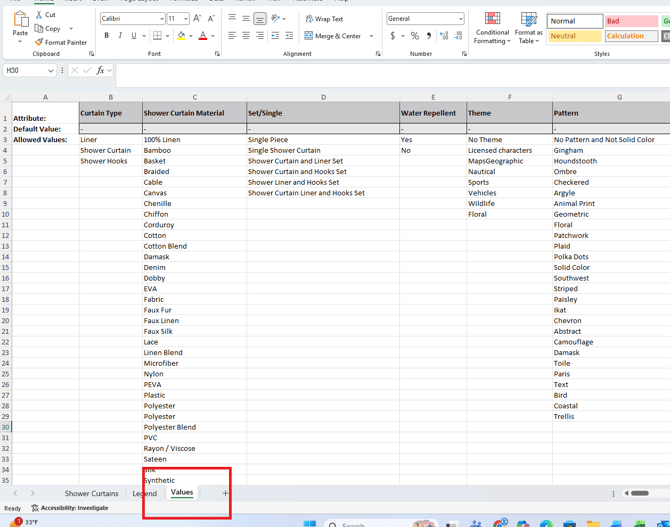This screenshot has height=527, width=670.
Task: Apply the Bad cell style swatch
Action: tap(631, 21)
